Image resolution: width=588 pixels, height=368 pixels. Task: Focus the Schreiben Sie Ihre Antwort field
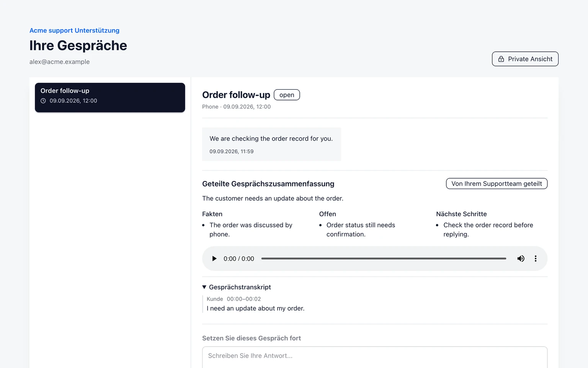coord(375,357)
